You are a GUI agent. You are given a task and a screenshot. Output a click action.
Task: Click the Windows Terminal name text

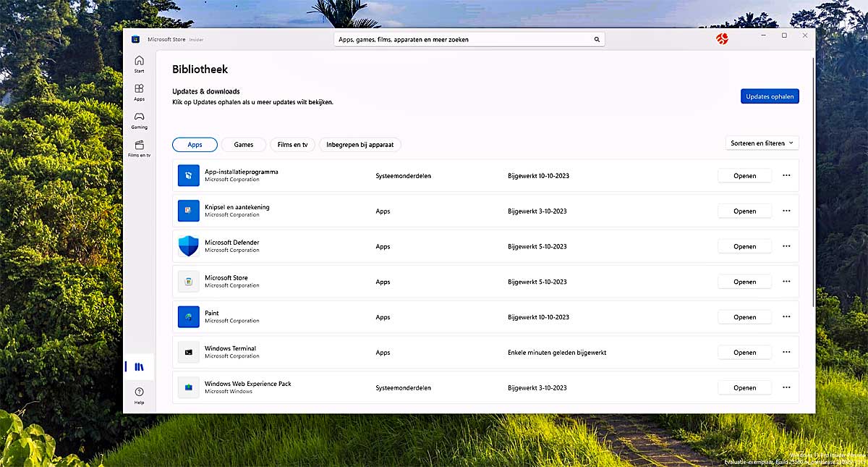231,348
